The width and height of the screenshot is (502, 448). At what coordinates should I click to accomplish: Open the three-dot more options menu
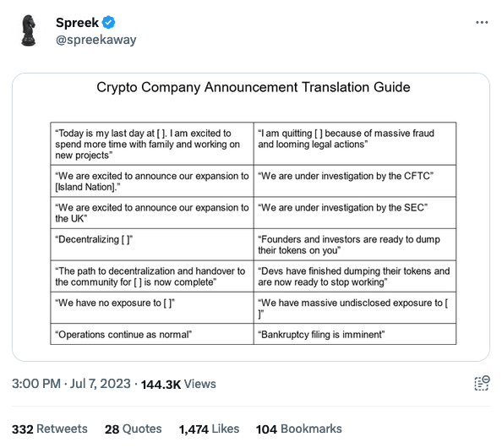[x=482, y=23]
